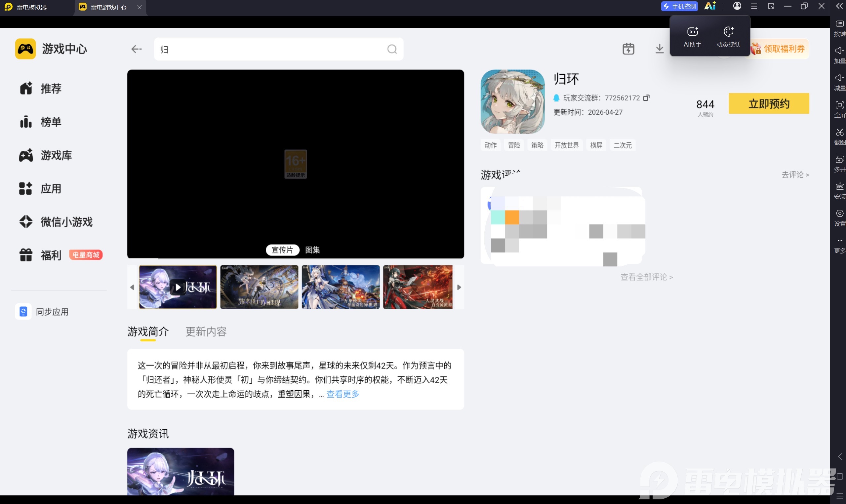Play the trailer video thumbnail
The image size is (846, 504).
pos(178,287)
